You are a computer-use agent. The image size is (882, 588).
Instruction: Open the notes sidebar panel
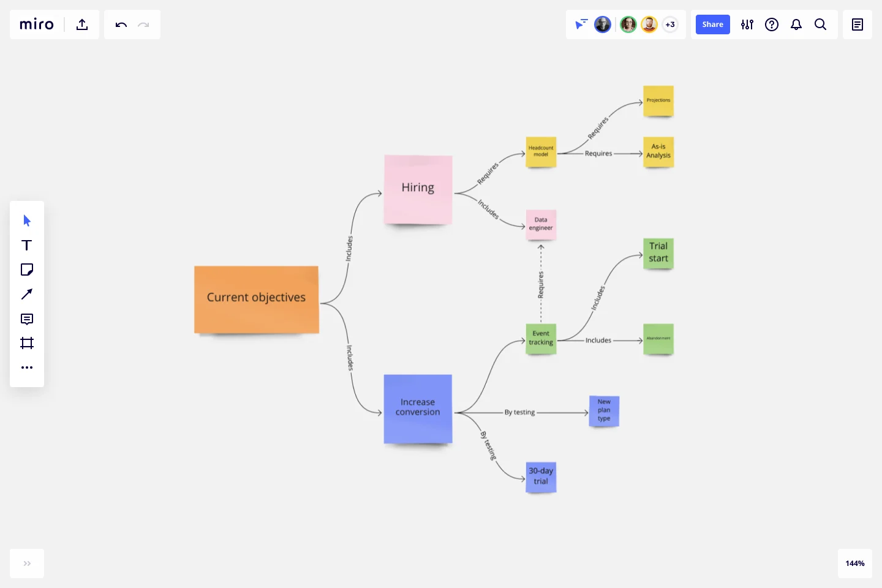click(x=857, y=24)
